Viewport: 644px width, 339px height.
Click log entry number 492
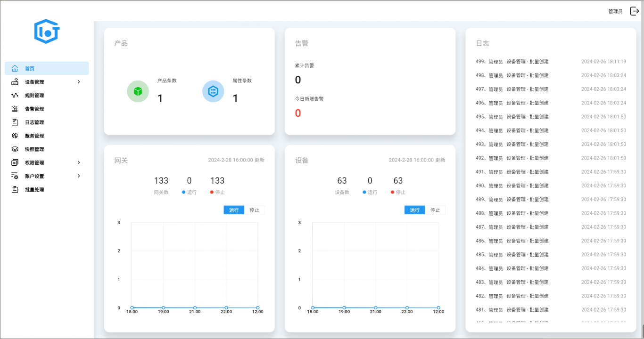pos(551,158)
